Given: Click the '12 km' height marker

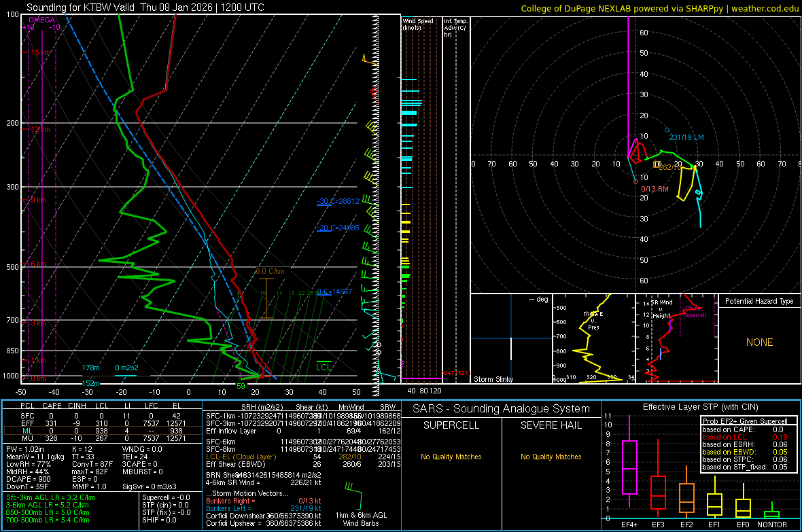Looking at the screenshot, I should click(40, 129).
